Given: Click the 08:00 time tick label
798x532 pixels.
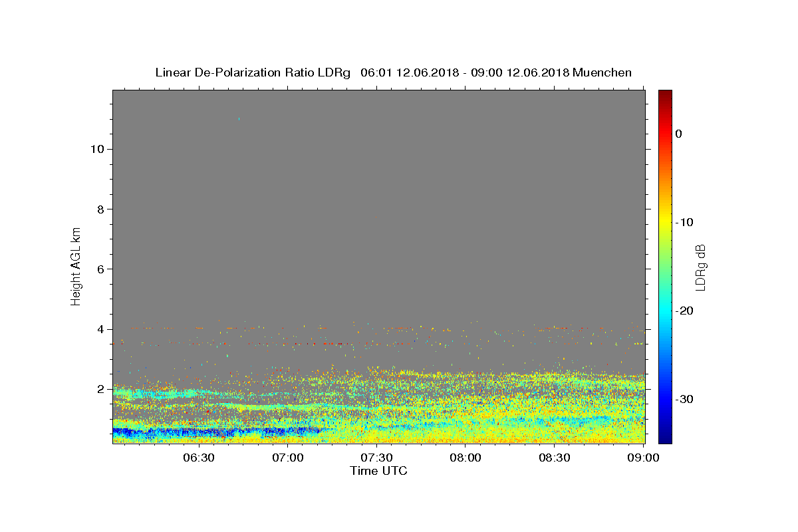Looking at the screenshot, I should coord(465,458).
